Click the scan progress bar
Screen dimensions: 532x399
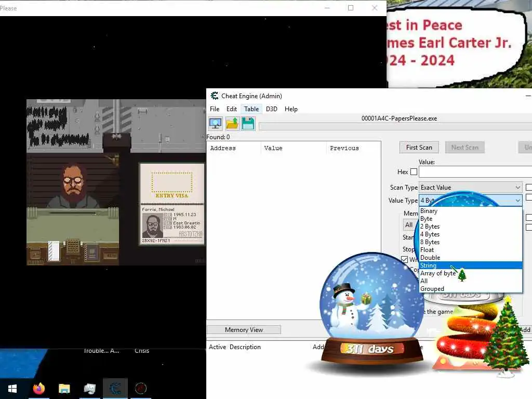click(x=395, y=127)
